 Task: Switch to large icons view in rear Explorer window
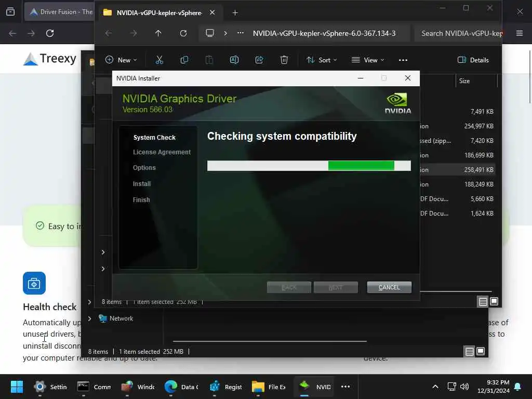coord(481,351)
